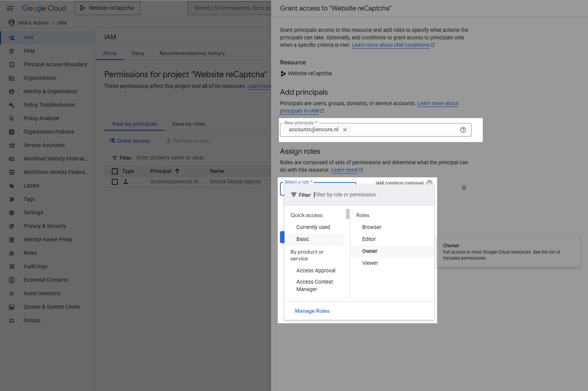Switch to View by roles tab
Image resolution: width=588 pixels, height=391 pixels.
click(x=188, y=124)
